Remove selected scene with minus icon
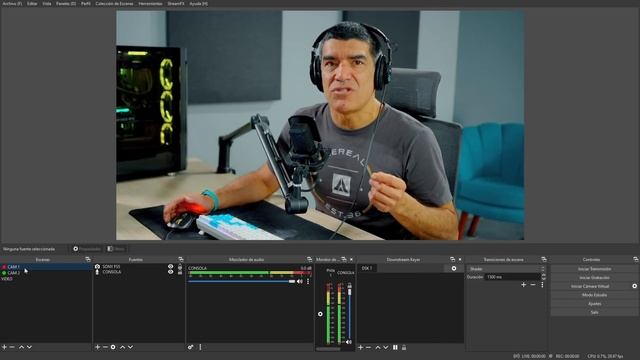Viewport: 640px width, 360px height. tap(12, 347)
